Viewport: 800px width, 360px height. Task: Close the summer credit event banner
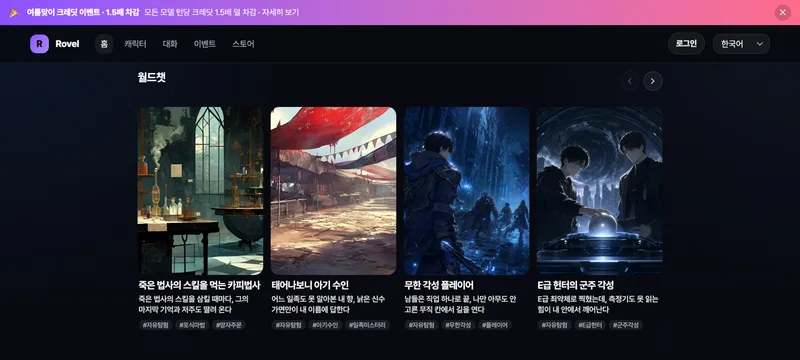783,12
